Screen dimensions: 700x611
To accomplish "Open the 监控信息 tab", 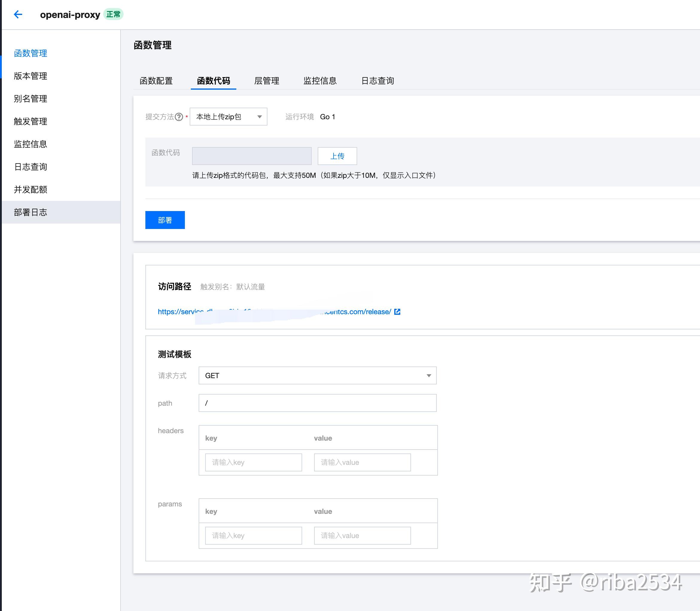I will [x=320, y=81].
